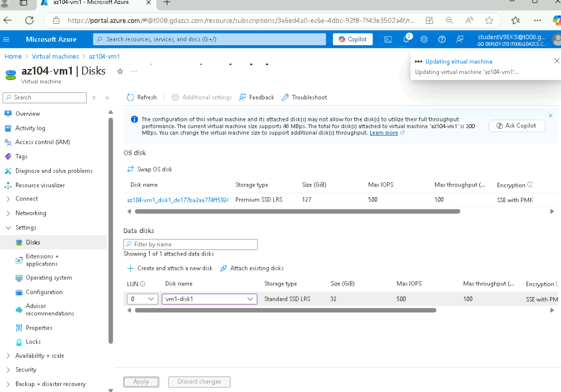Reload the page with browser refresh
This screenshot has width=561, height=392.
click(x=29, y=20)
